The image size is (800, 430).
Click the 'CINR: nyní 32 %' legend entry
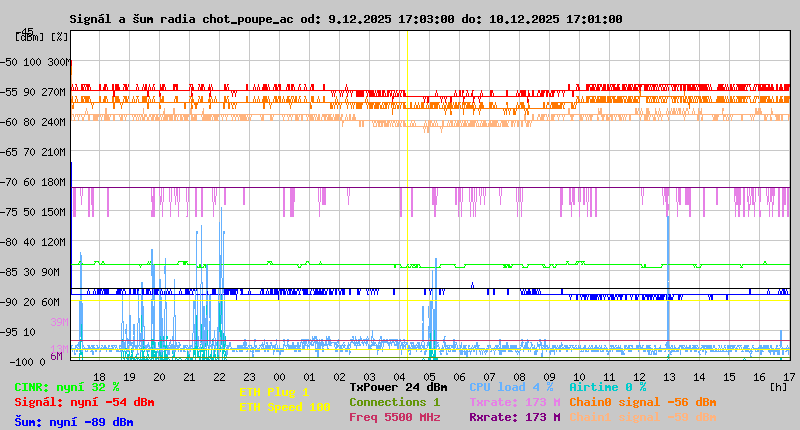click(x=67, y=387)
